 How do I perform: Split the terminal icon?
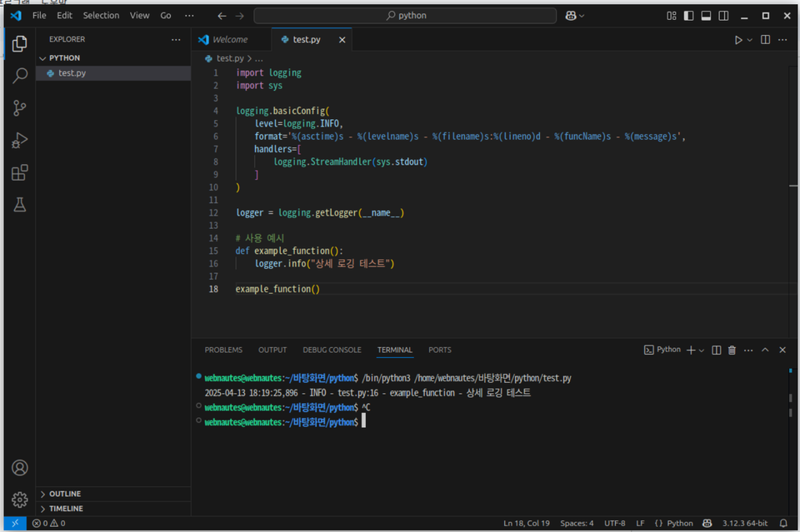pos(717,350)
